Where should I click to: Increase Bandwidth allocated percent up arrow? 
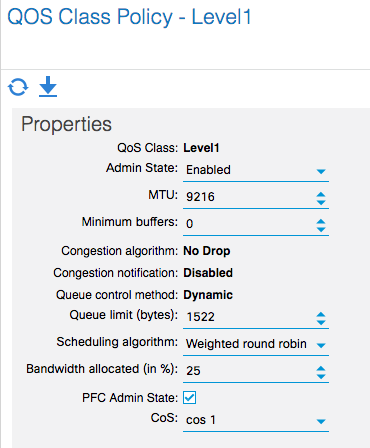click(x=321, y=369)
